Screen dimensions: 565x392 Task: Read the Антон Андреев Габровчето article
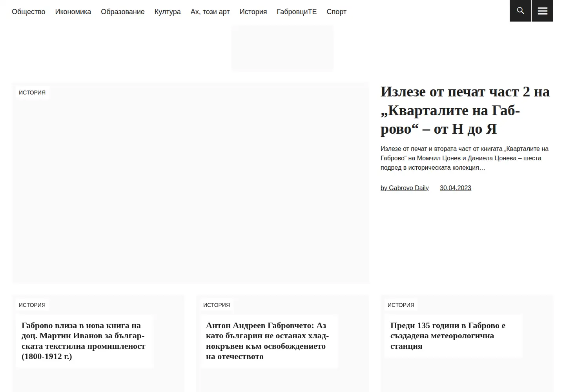[268, 341]
